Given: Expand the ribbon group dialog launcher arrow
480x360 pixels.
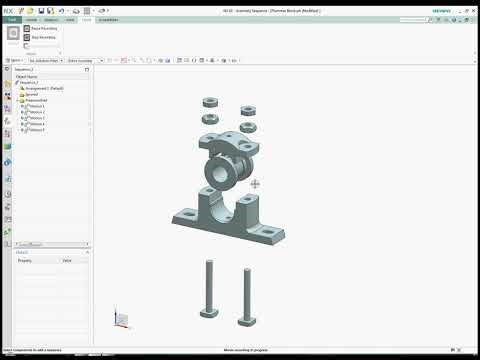Looking at the screenshot, I should pos(60,53).
